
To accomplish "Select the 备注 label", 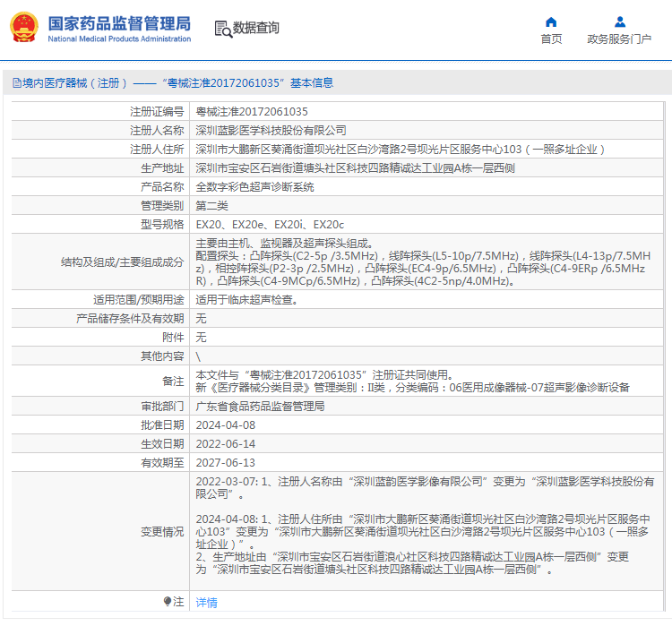I will tap(173, 381).
